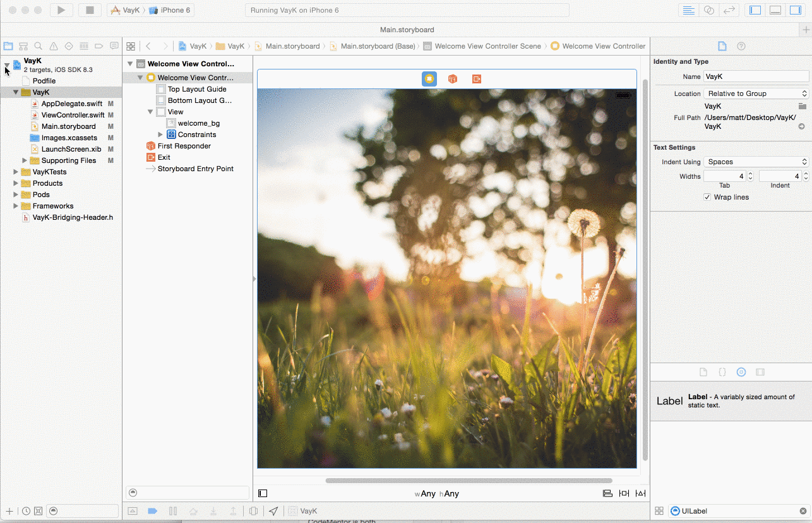812x523 pixels.
Task: Open the Quick Help inspector
Action: pyautogui.click(x=741, y=46)
